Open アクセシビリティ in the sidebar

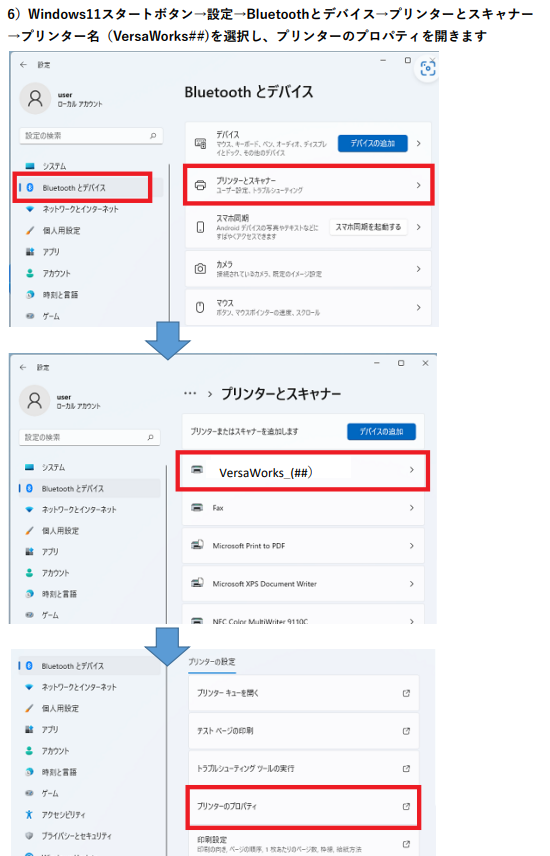tap(56, 815)
